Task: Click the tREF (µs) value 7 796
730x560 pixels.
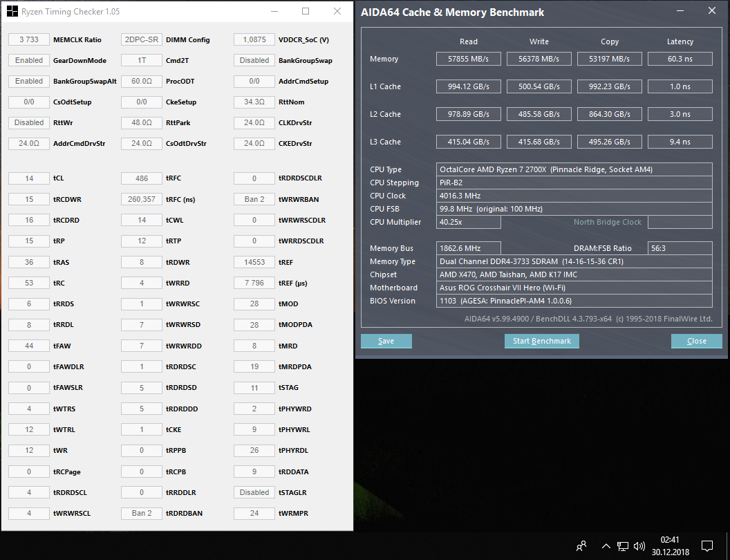Action: (254, 283)
